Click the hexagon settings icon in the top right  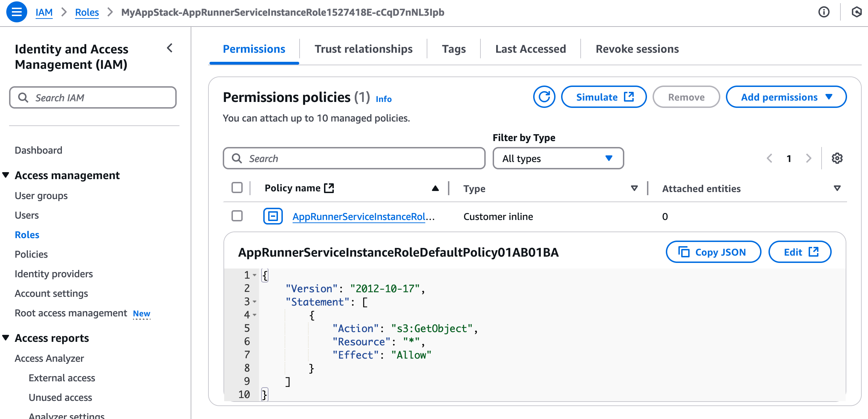tap(856, 12)
